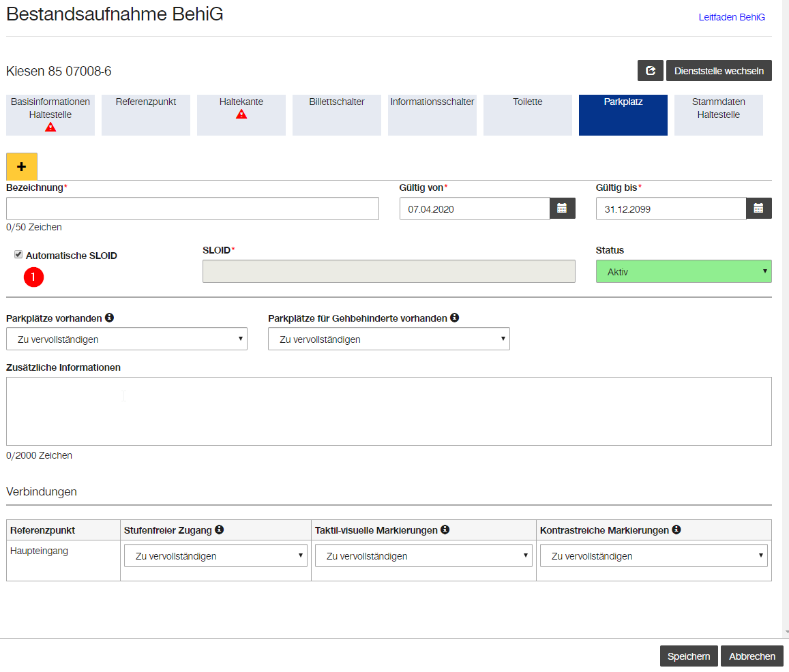Switch to the Haltekante tab
The width and height of the screenshot is (789, 672).
tap(241, 114)
